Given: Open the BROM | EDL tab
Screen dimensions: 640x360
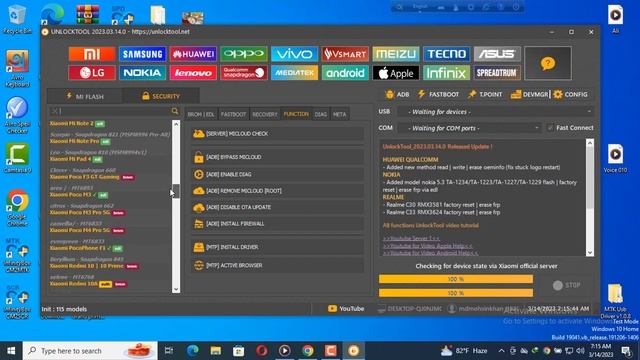Looking at the screenshot, I should click(201, 114).
